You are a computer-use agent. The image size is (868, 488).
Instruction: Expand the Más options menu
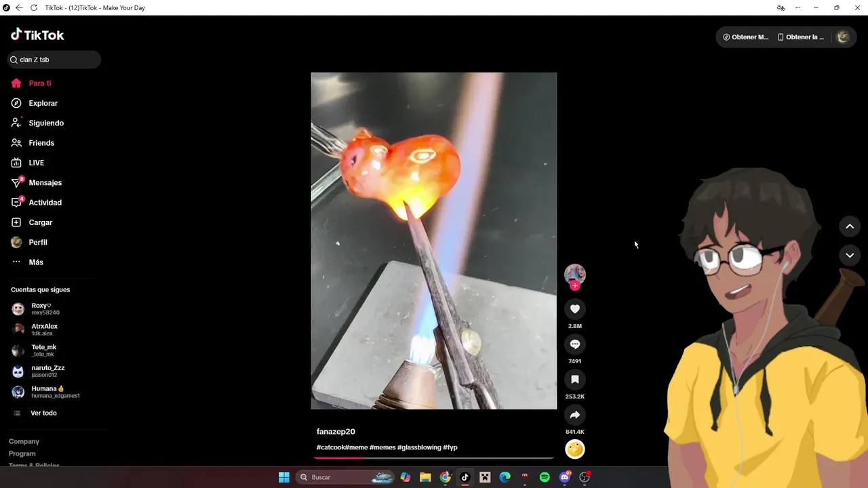[x=36, y=262]
